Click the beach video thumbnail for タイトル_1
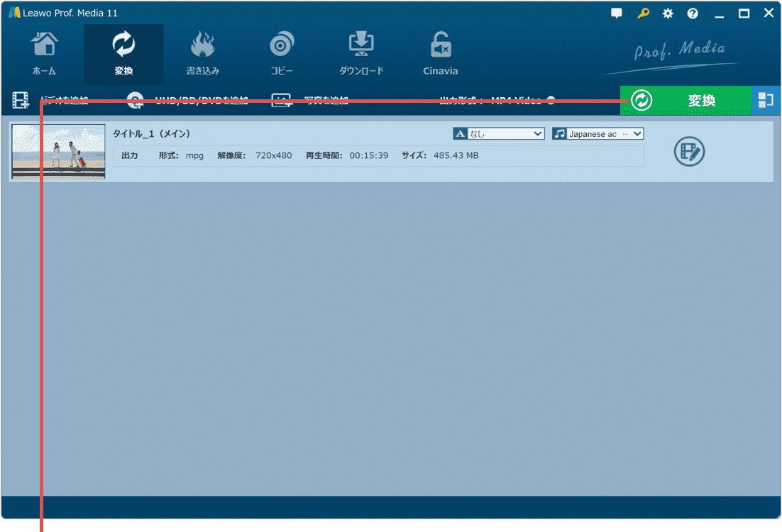Image resolution: width=782 pixels, height=532 pixels. click(x=57, y=152)
